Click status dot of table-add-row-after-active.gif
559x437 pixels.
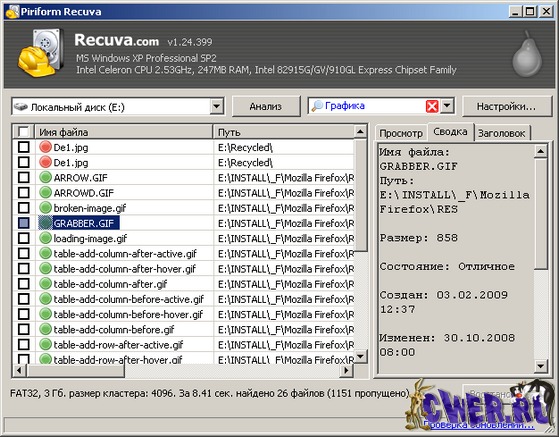point(46,344)
